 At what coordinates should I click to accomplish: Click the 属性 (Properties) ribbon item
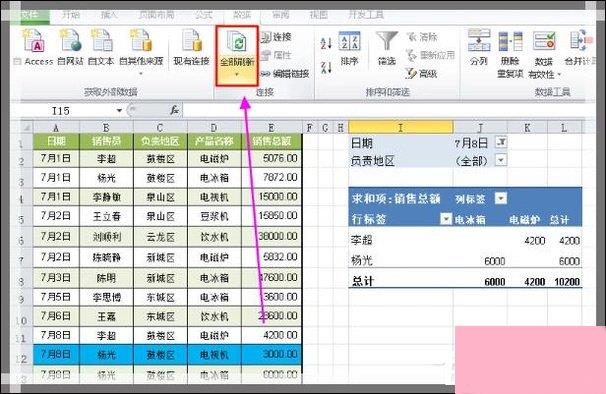click(x=276, y=55)
